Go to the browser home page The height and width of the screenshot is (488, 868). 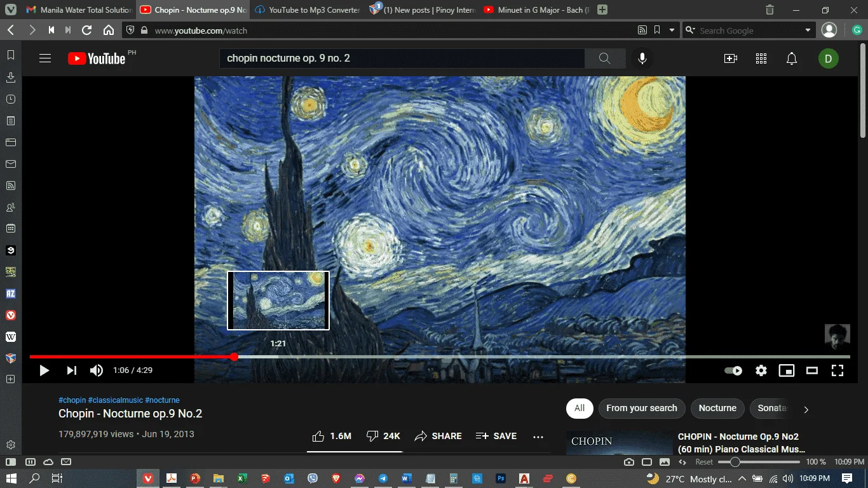109,30
